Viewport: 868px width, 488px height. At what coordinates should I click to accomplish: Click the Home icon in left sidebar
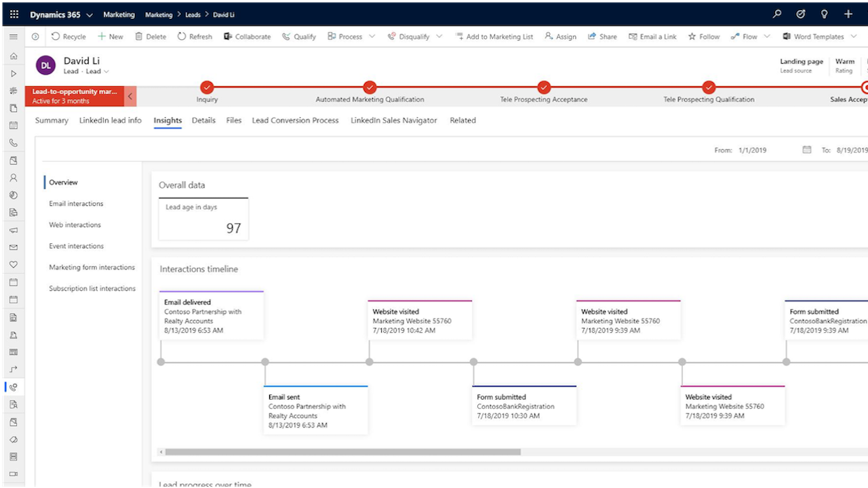click(14, 56)
